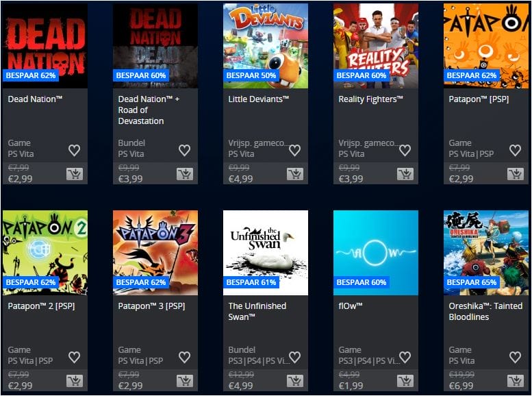Screen dimensions: 532x396
Task: Toggle wishlist heart for Oreshika
Action: (x=515, y=357)
